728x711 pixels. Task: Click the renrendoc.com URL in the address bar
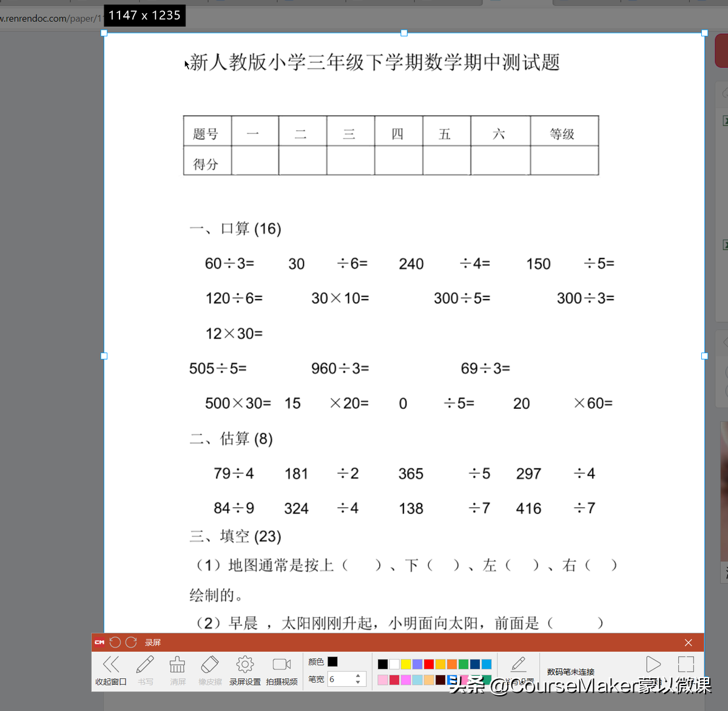(x=51, y=18)
